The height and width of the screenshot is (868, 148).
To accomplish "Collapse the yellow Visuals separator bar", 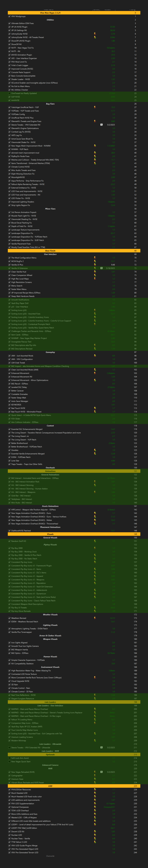I will pyautogui.click(x=74, y=534).
